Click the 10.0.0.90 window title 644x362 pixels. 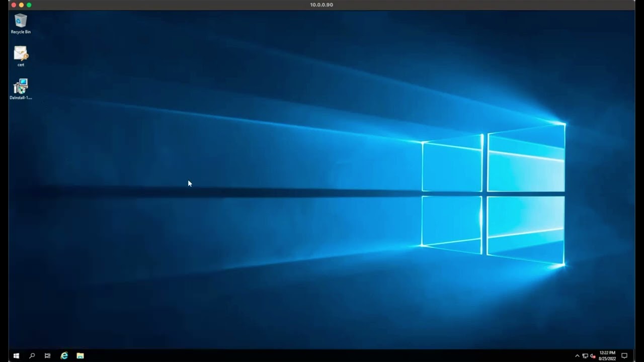pyautogui.click(x=321, y=5)
